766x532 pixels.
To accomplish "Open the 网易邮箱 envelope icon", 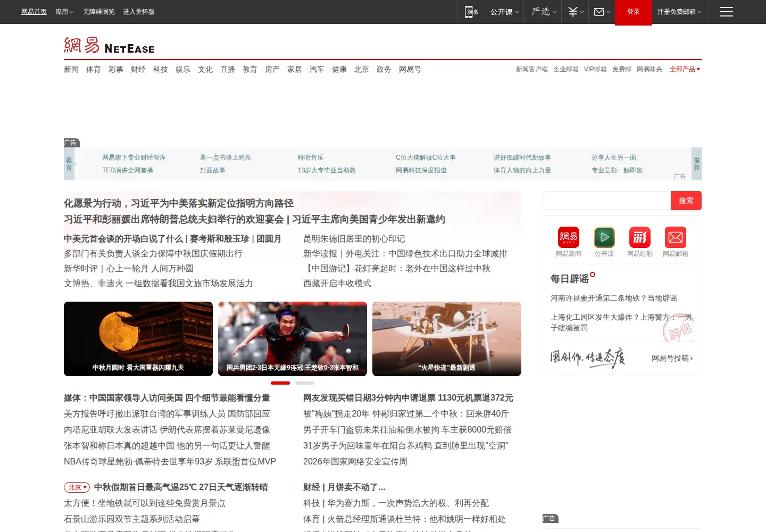I will click(675, 237).
